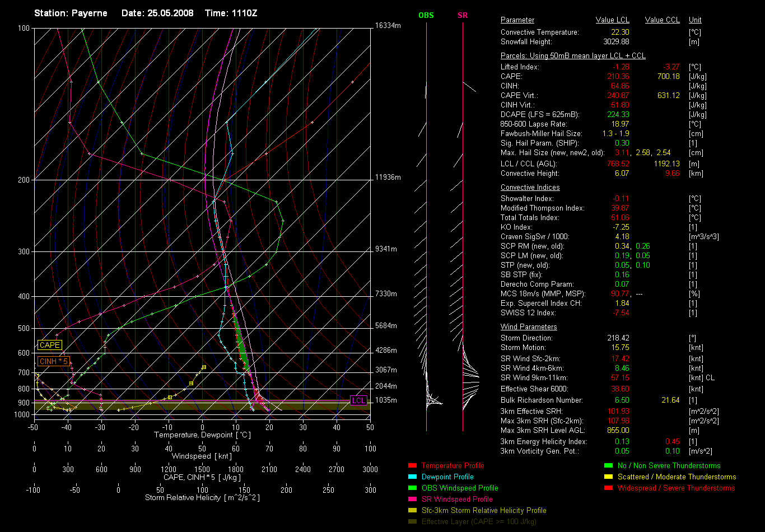
Task: Click the magenta LCL marker label
Action: (358, 400)
